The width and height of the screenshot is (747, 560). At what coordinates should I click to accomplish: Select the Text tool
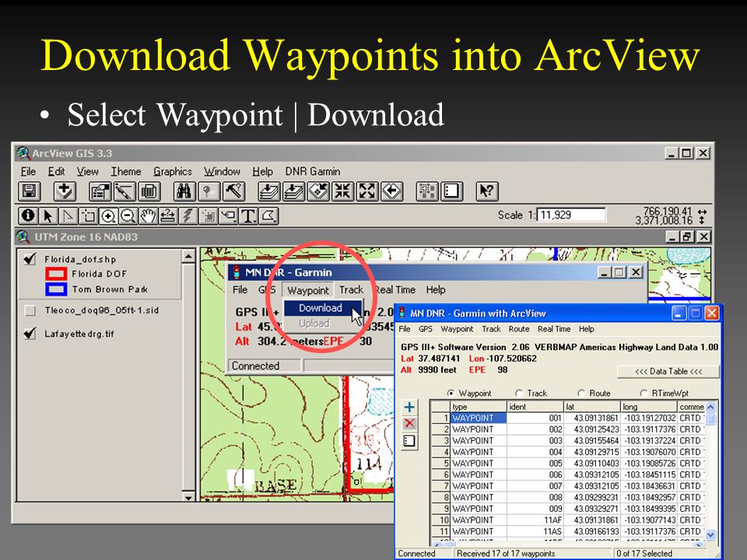point(248,215)
